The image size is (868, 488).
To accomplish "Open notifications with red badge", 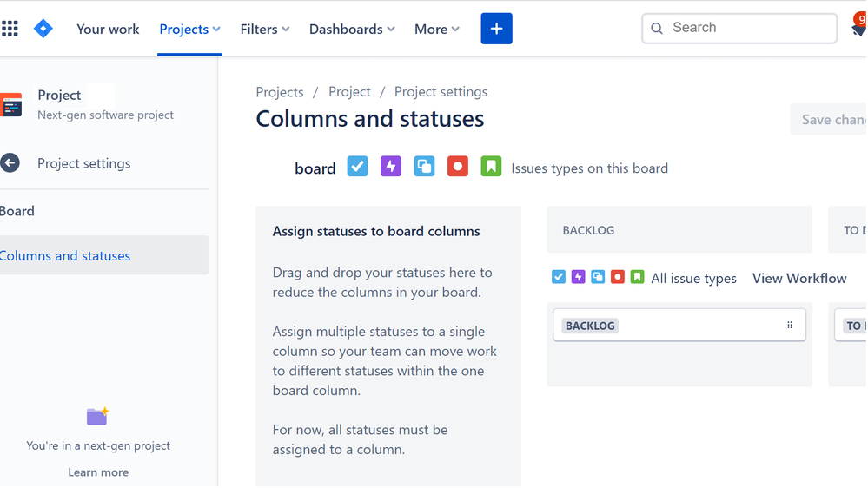I will point(859,25).
